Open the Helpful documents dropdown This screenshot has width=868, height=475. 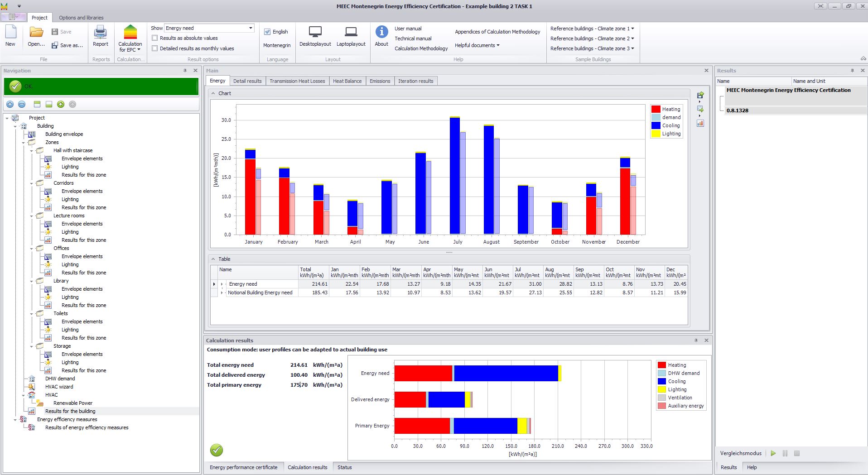477,45
